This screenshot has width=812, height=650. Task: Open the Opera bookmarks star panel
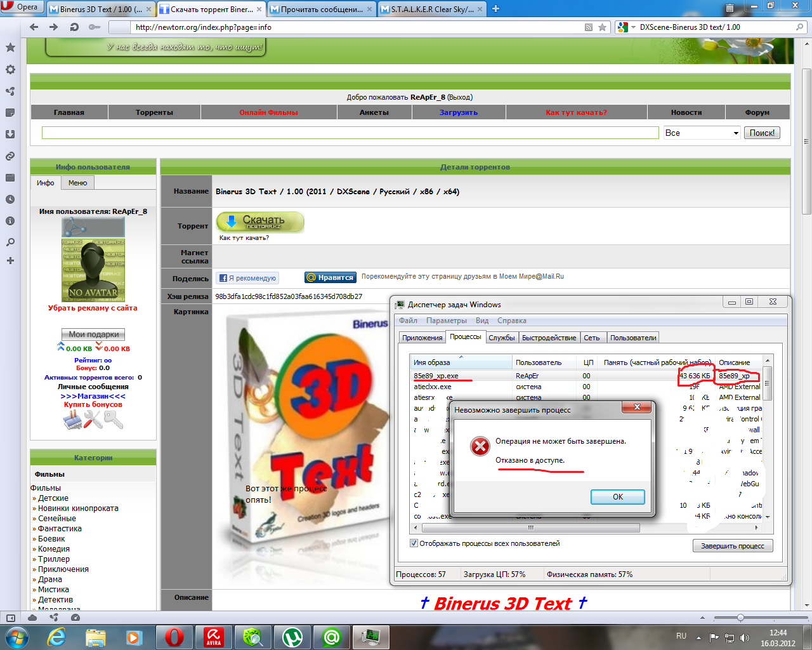click(10, 48)
